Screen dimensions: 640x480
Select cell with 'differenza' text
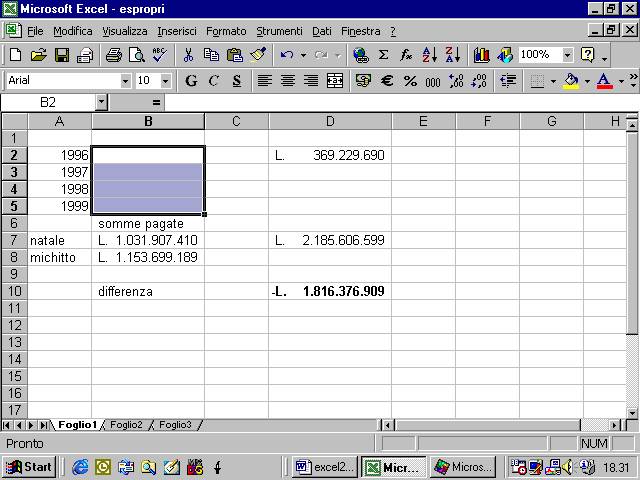148,291
